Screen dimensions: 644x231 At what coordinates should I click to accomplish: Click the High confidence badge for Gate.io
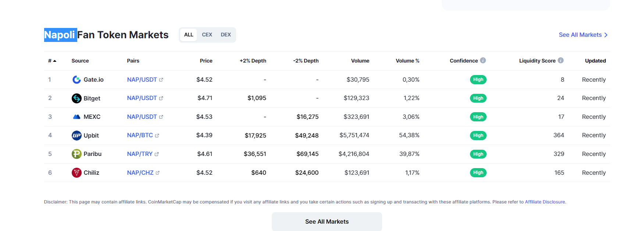[x=478, y=79]
